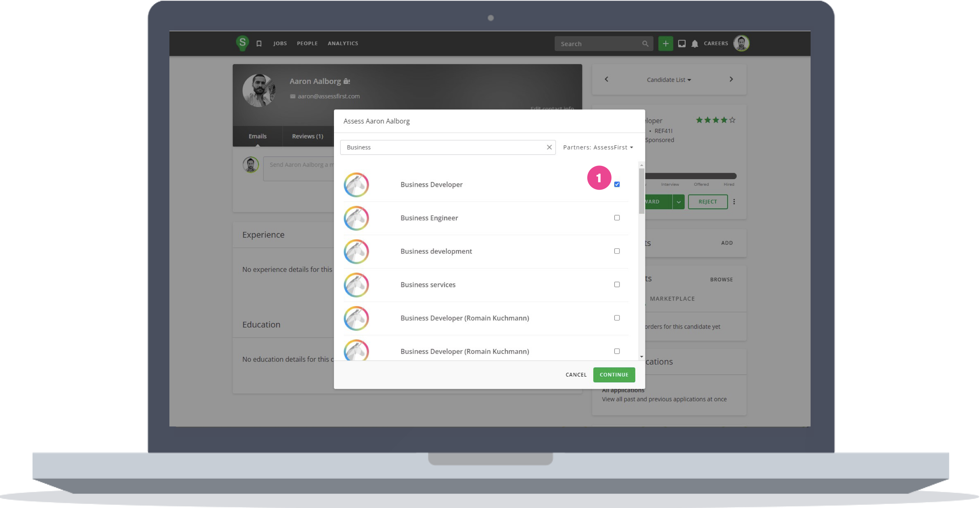Click the assessment list scrollbar down arrow
This screenshot has height=508, width=980.
click(642, 357)
